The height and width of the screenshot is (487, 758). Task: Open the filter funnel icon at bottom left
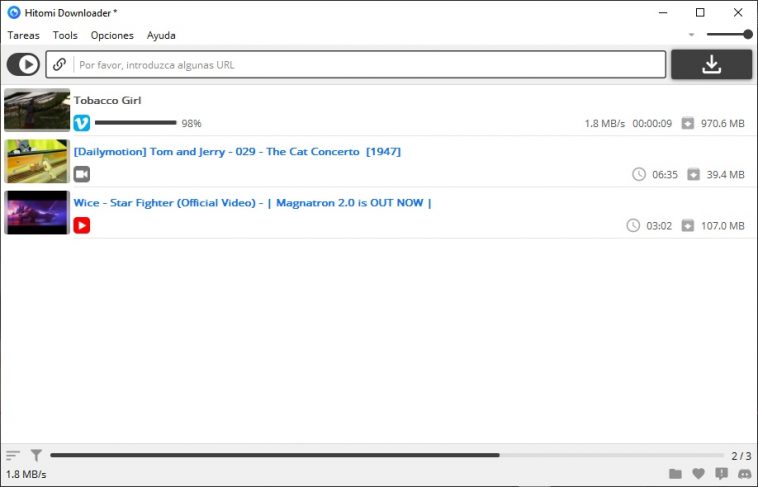pos(36,455)
